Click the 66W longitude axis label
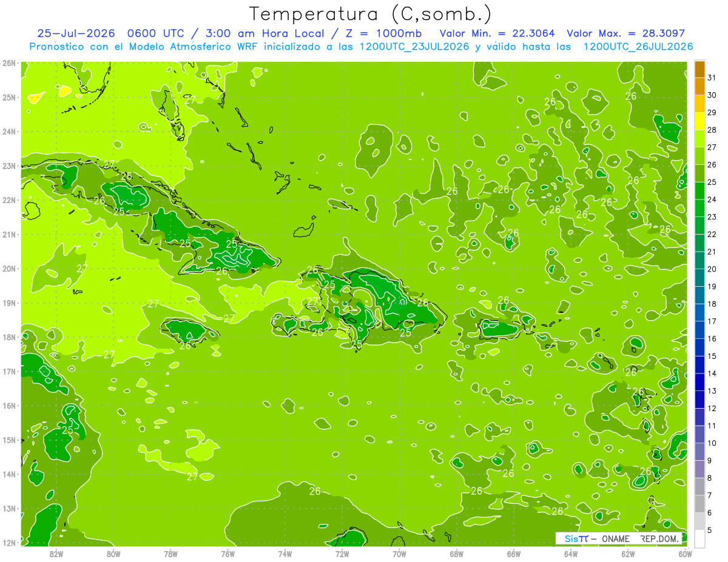The image size is (728, 562). (514, 554)
